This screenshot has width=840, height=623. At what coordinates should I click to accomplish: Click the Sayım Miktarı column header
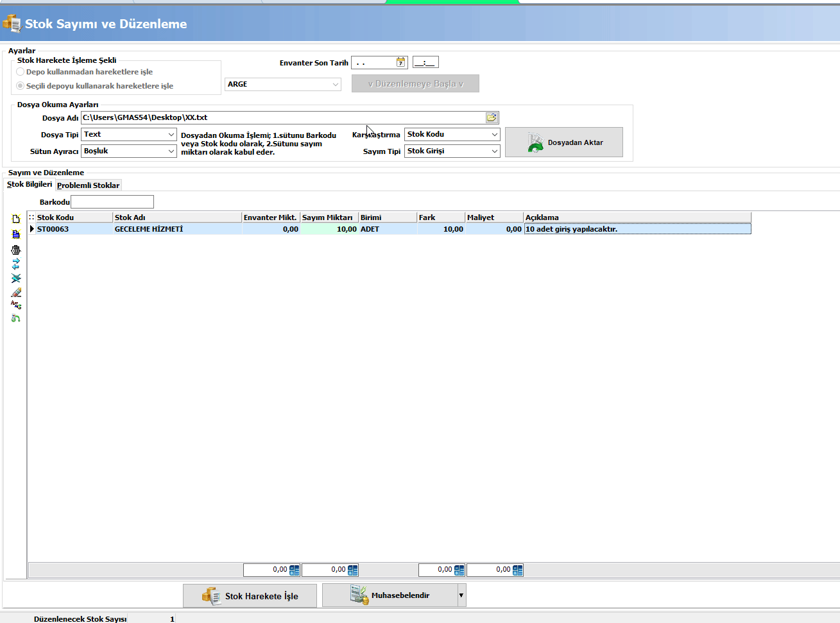pyautogui.click(x=329, y=218)
